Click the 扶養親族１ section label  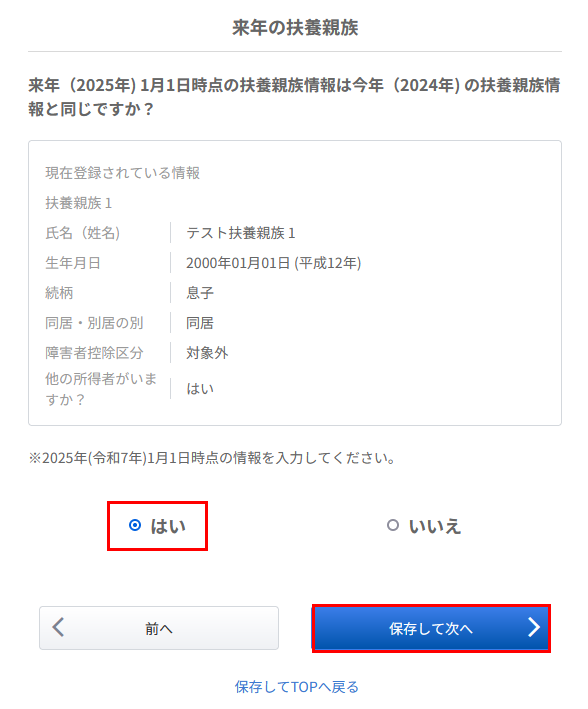79,203
